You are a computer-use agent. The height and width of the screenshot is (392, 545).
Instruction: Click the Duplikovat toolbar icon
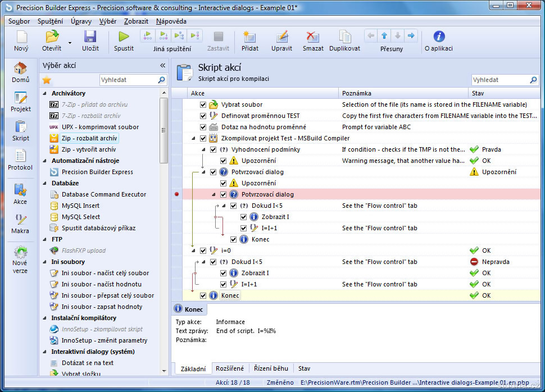point(344,37)
